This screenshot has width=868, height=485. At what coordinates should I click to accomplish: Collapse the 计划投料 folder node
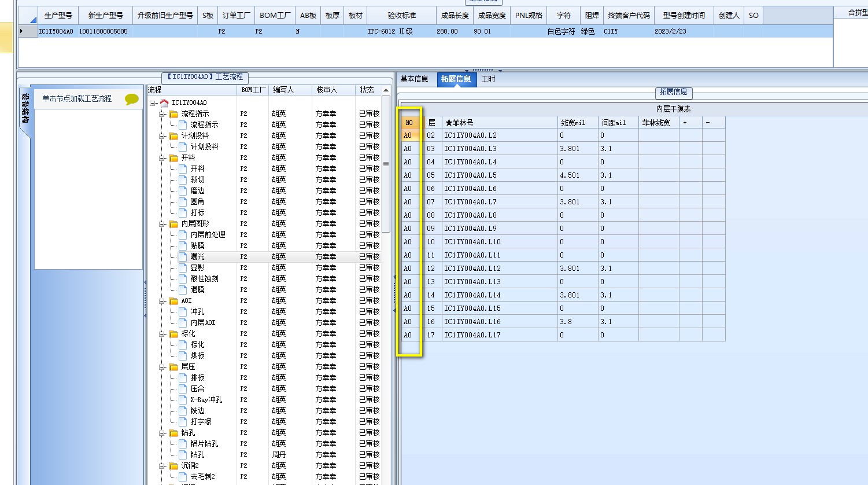[162, 136]
